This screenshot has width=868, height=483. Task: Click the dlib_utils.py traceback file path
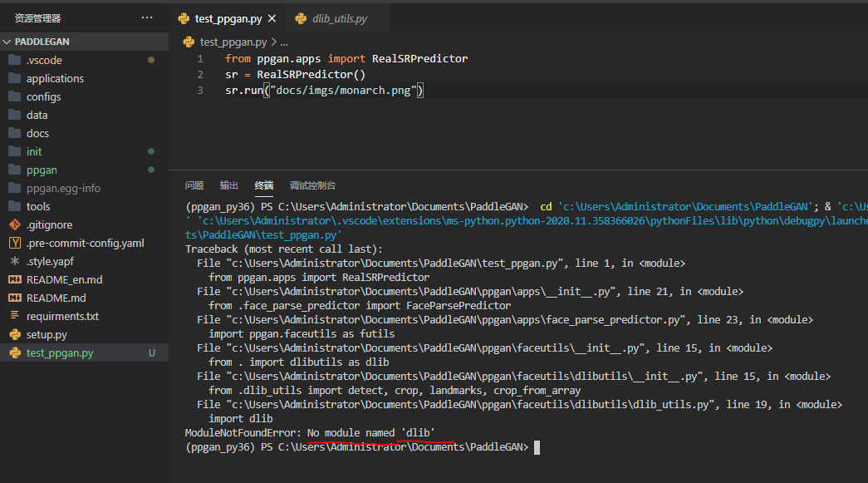[x=470, y=404]
